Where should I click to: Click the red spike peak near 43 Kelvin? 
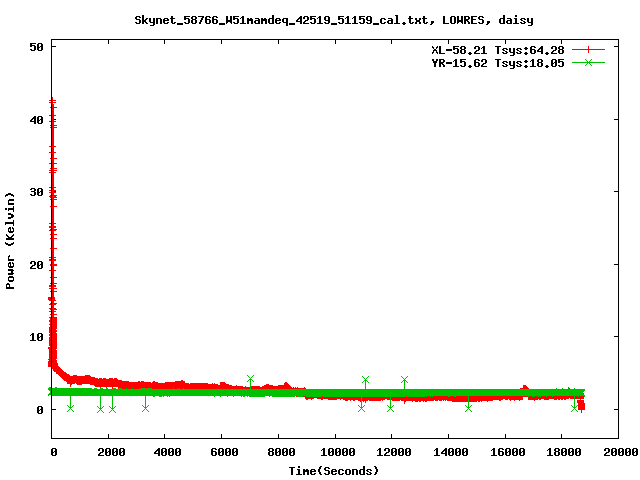(52, 100)
